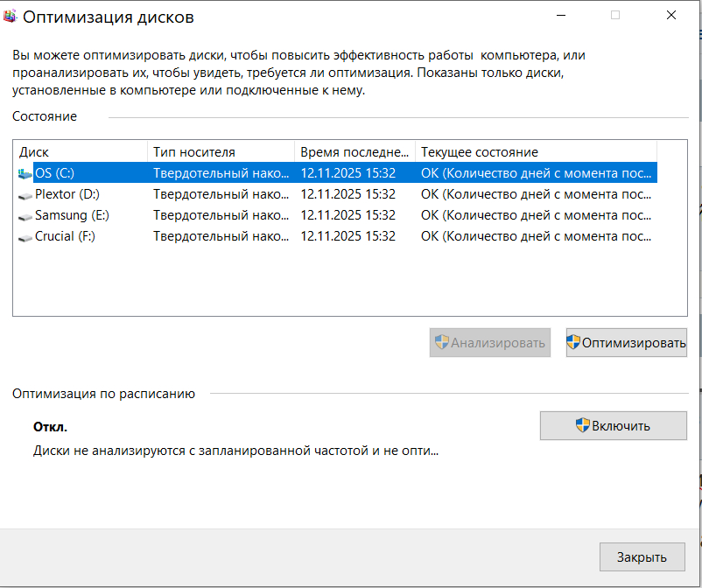The width and height of the screenshot is (702, 588).
Task: Select the Crucial (F:) drive row
Action: pyautogui.click(x=336, y=236)
